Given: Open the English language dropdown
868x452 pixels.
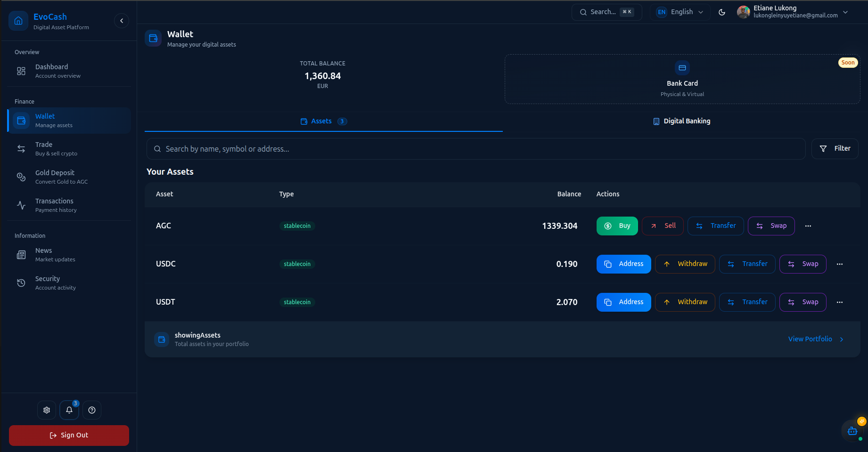Looking at the screenshot, I should pos(680,12).
